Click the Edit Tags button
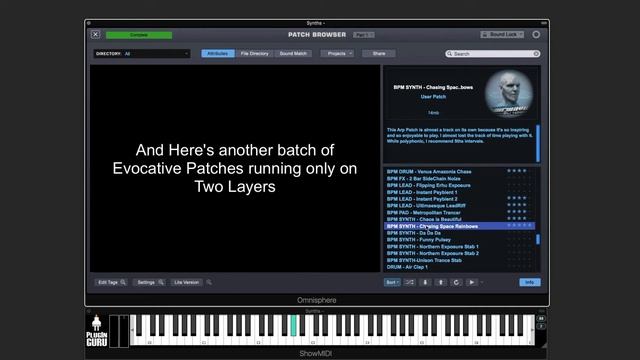Viewport: 640px width, 360px height. (111, 282)
